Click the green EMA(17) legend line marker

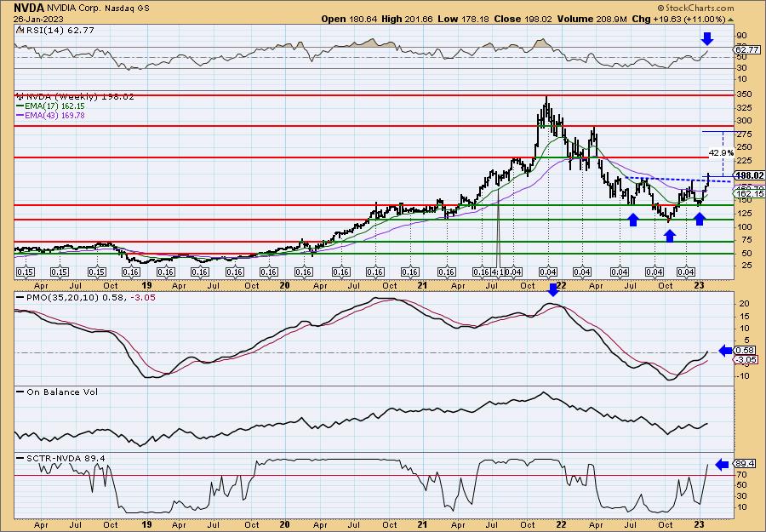coord(20,106)
